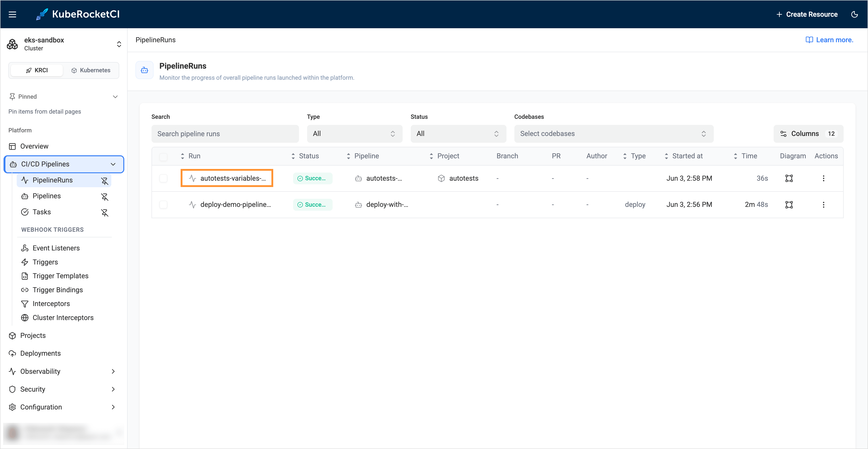Open the Columns settings button
The image size is (868, 449).
pos(808,134)
